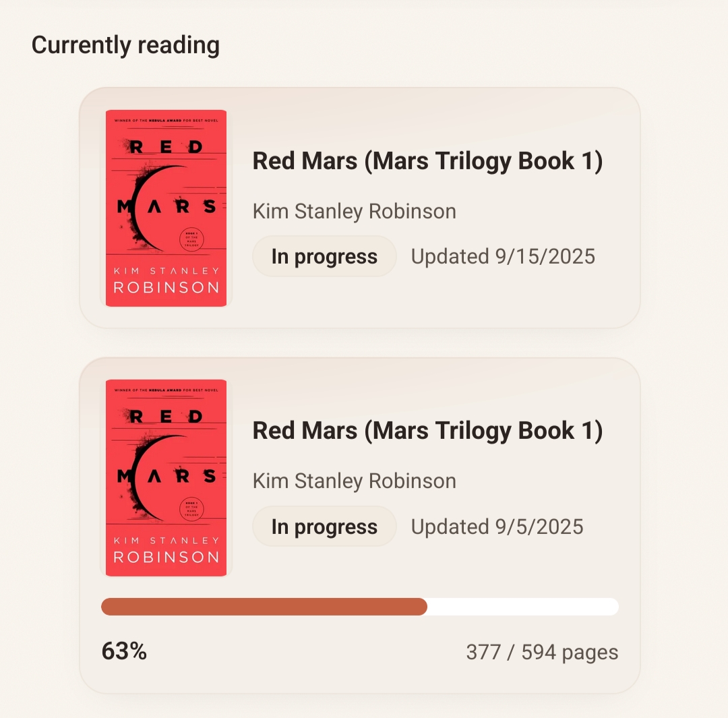728x718 pixels.
Task: Open the Red Mars cover updated 9/5/2025
Action: [x=166, y=477]
